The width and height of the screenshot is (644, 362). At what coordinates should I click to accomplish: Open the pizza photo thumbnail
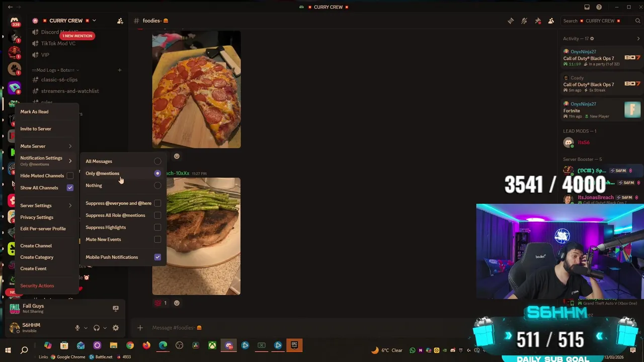click(196, 89)
